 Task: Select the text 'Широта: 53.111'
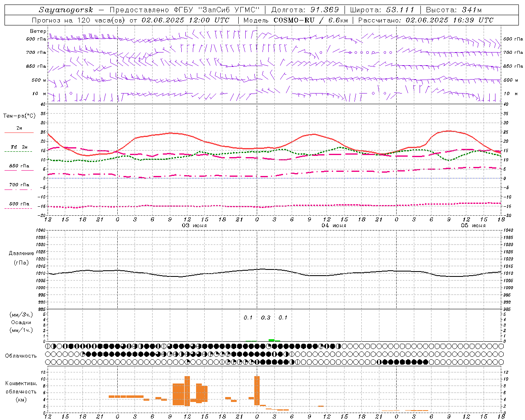pyautogui.click(x=382, y=10)
